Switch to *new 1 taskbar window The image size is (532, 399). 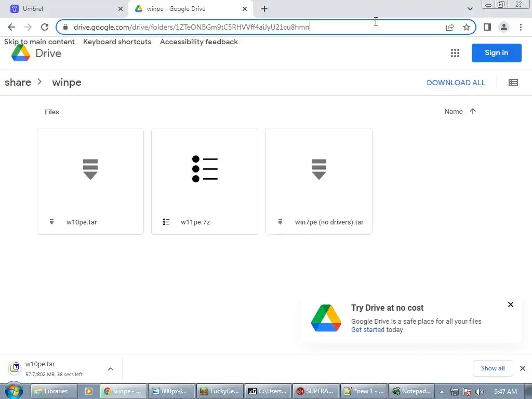(x=364, y=391)
